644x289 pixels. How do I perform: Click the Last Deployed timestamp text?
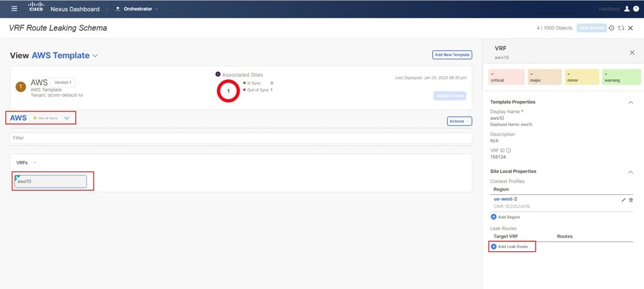click(430, 78)
